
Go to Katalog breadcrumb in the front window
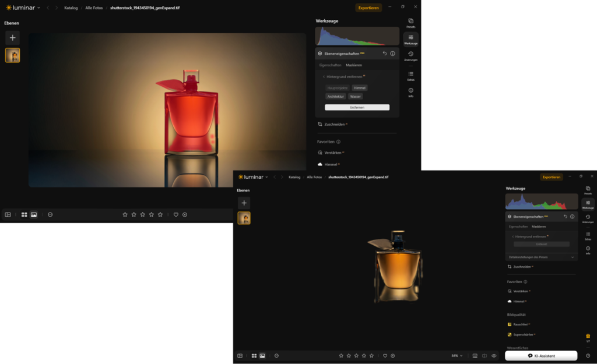coord(294,177)
